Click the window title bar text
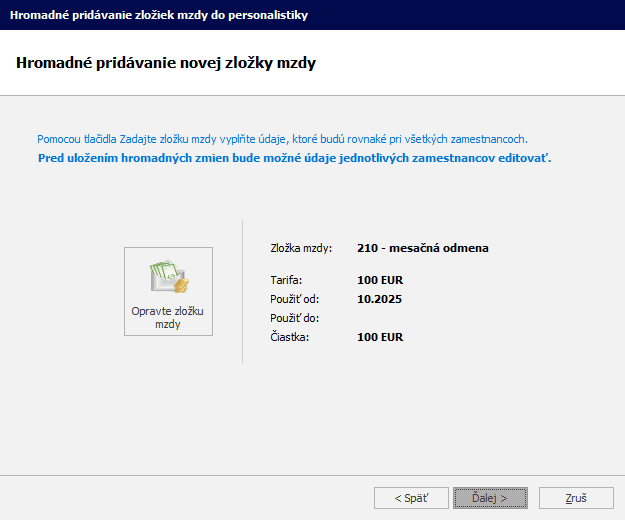Screen dimensions: 625x520 [x=158, y=15]
